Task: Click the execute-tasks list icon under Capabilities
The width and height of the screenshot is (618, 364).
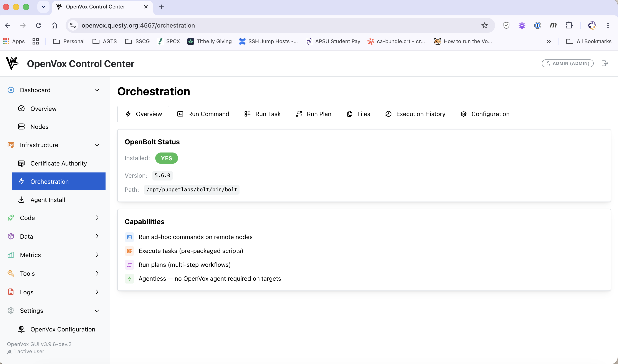Action: point(129,251)
